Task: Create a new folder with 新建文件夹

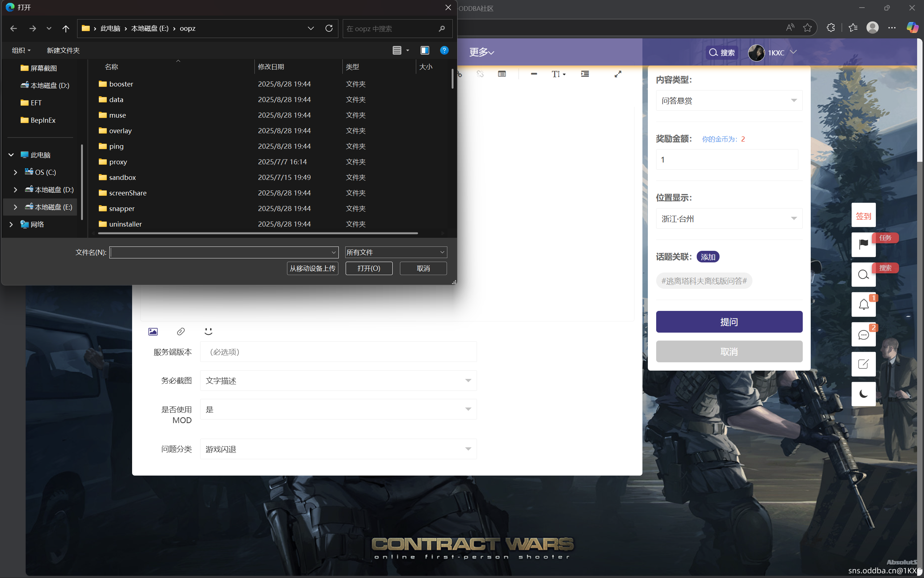Action: [x=63, y=50]
